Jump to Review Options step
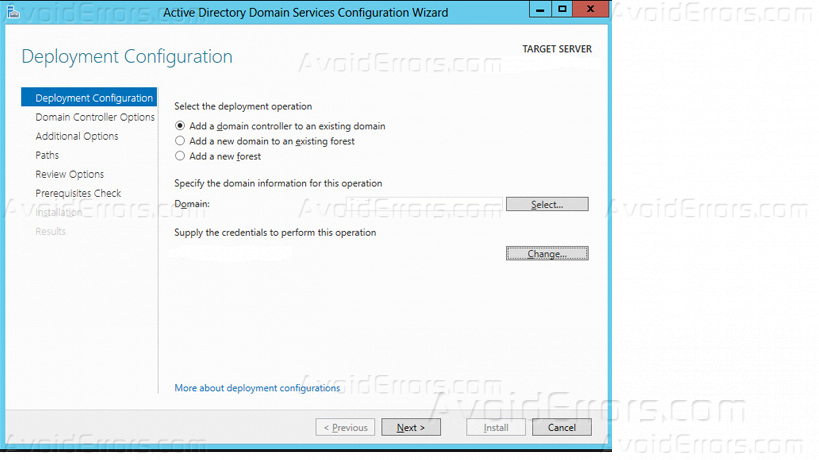Image resolution: width=819 pixels, height=460 pixels. click(69, 174)
